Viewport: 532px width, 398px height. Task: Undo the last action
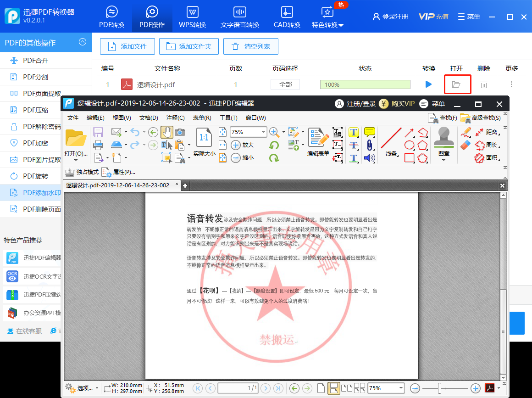(135, 132)
